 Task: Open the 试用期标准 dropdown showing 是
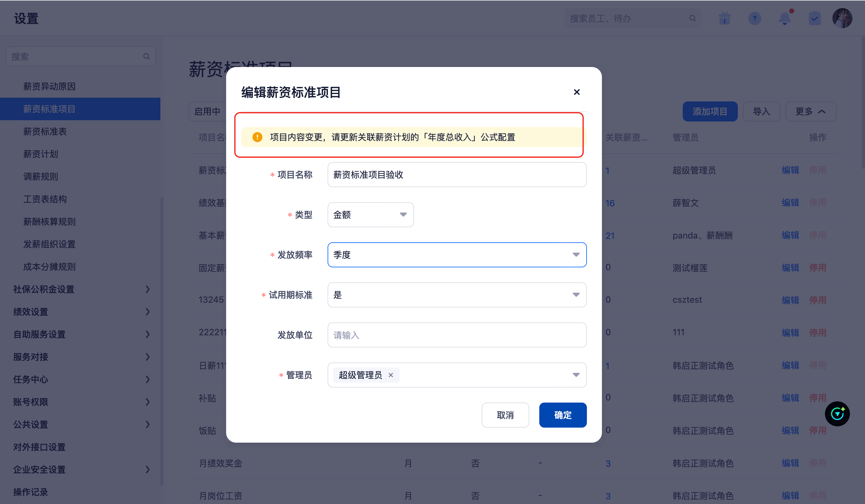[x=457, y=295]
